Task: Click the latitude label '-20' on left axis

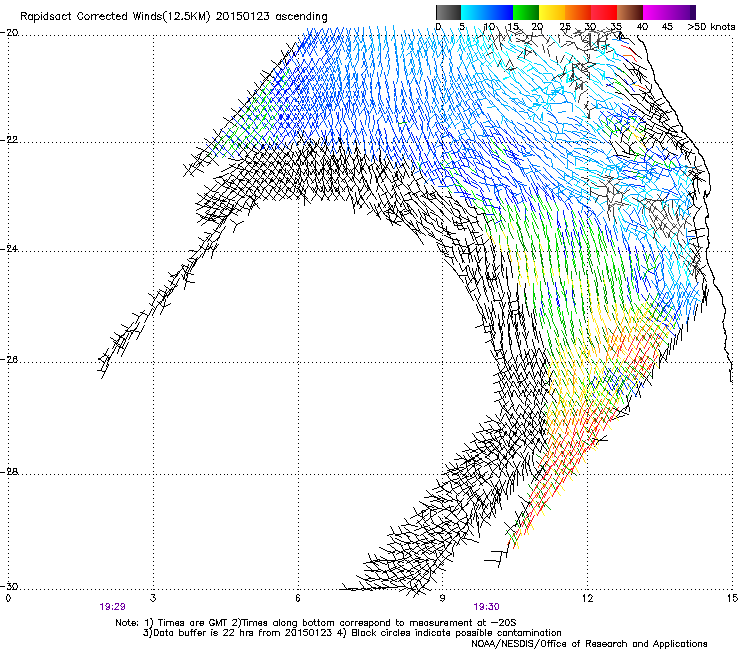Action: coord(9,33)
